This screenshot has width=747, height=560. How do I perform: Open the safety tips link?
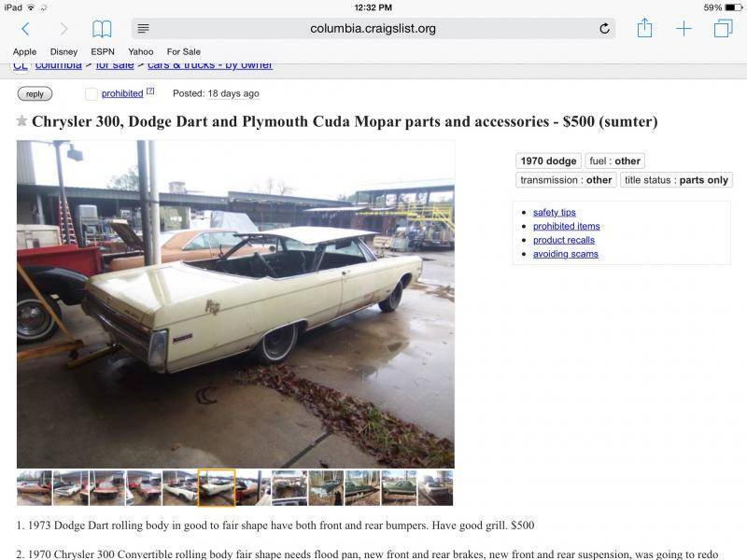(x=554, y=213)
